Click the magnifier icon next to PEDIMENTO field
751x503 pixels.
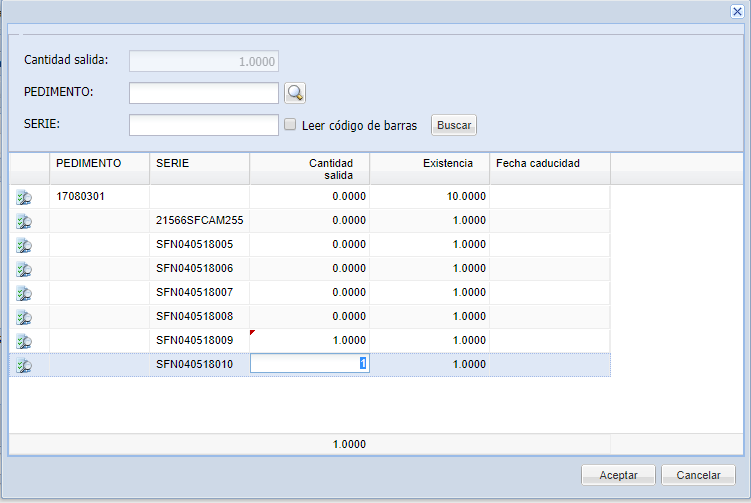point(295,93)
